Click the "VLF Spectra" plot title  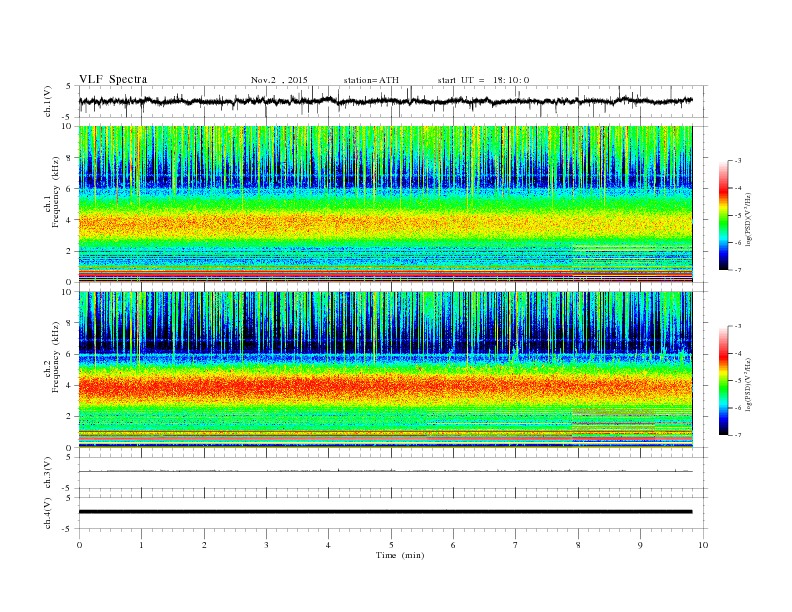coord(113,79)
